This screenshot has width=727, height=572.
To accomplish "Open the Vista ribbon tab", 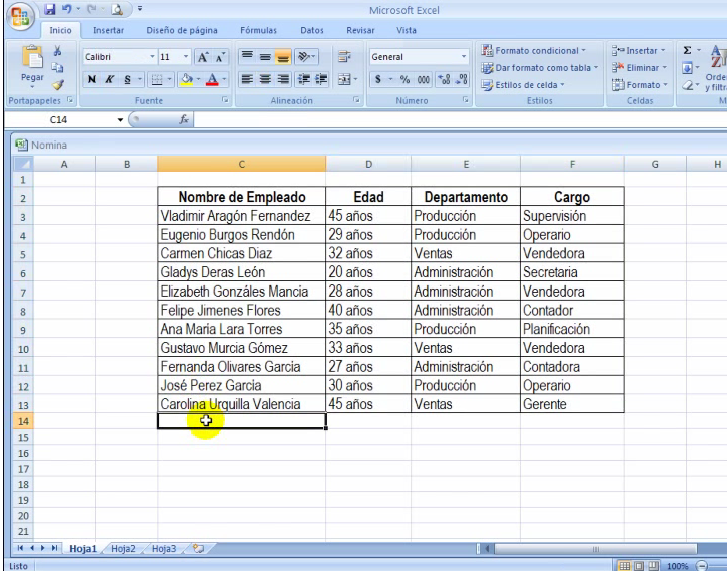I will point(406,30).
